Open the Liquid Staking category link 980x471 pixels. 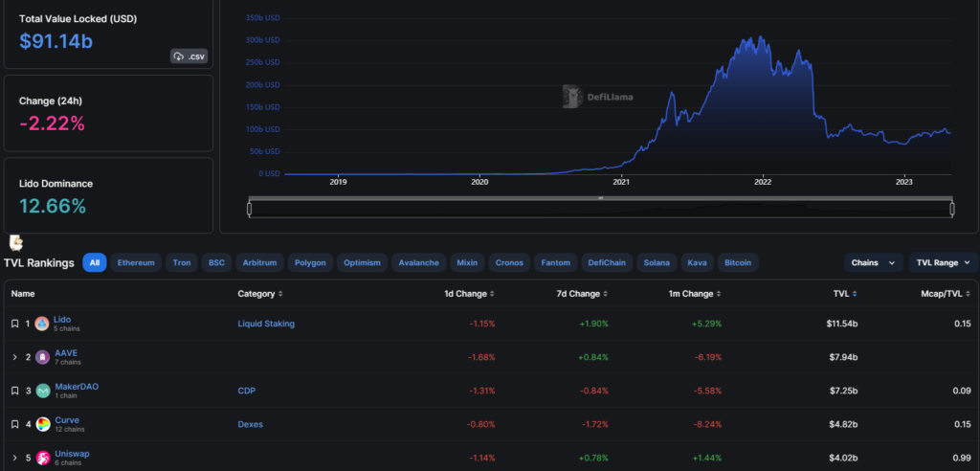click(x=266, y=324)
